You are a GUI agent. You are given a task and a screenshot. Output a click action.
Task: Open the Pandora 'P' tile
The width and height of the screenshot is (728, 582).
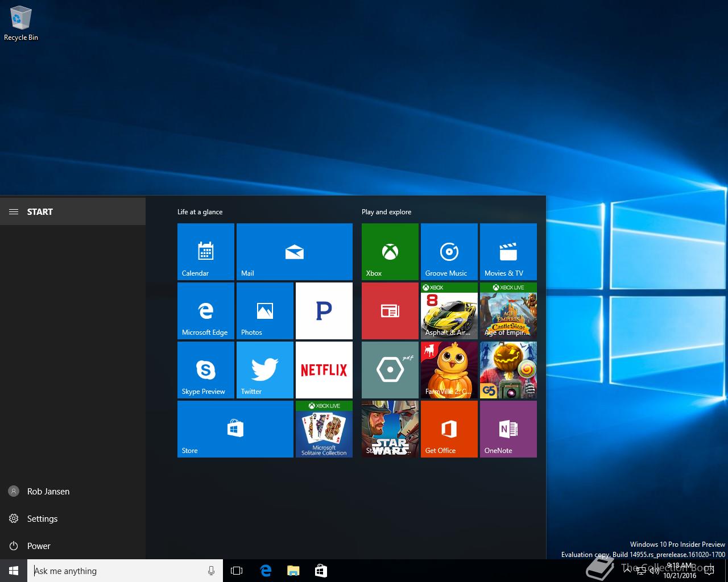point(324,311)
